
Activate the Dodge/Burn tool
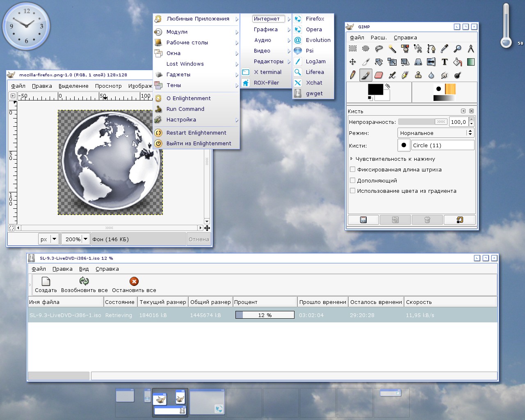pyautogui.click(x=458, y=75)
